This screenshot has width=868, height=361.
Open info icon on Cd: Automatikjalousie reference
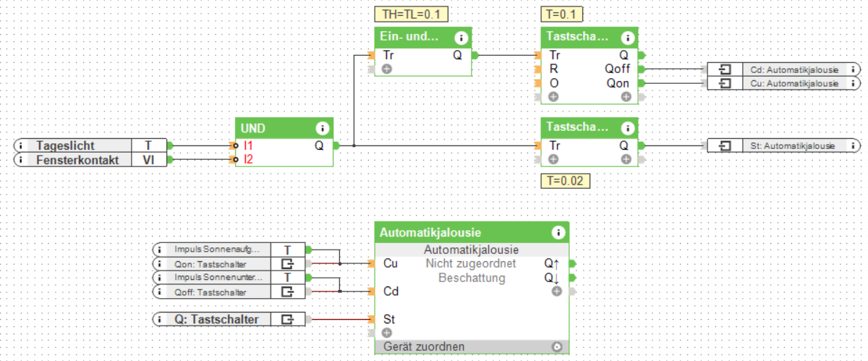853,69
